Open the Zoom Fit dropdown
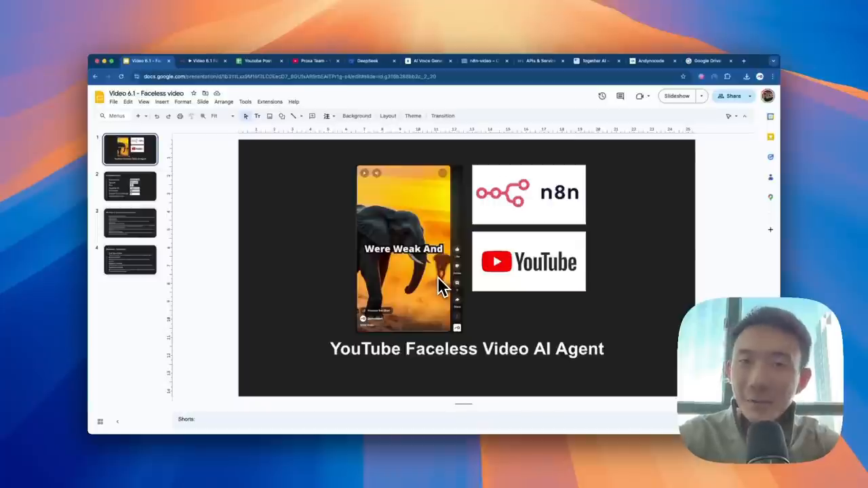Viewport: 868px width, 488px height. [x=222, y=116]
